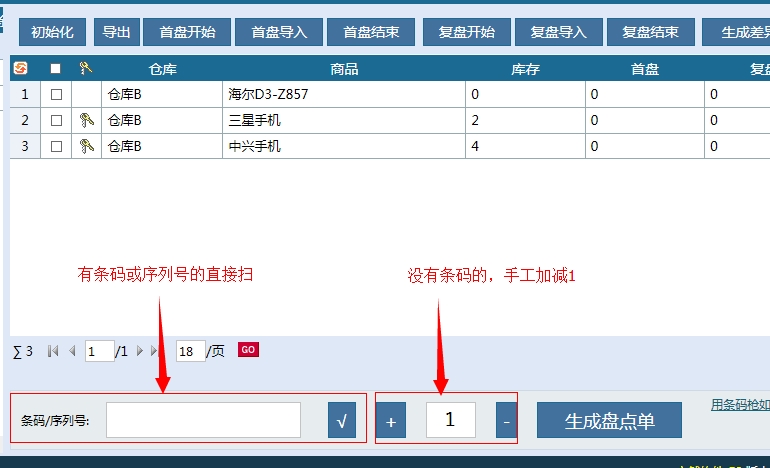Click 仓库B cell in row 2
Viewport: 770px width, 468px height.
pos(162,120)
